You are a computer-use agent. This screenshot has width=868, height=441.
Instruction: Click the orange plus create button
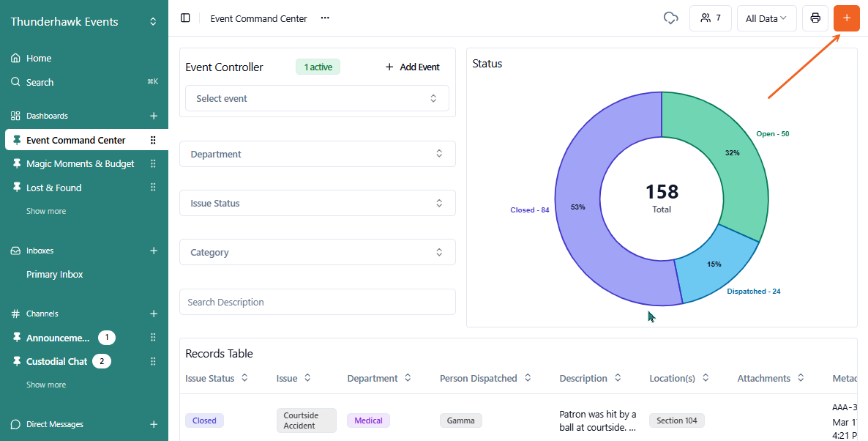pos(846,18)
